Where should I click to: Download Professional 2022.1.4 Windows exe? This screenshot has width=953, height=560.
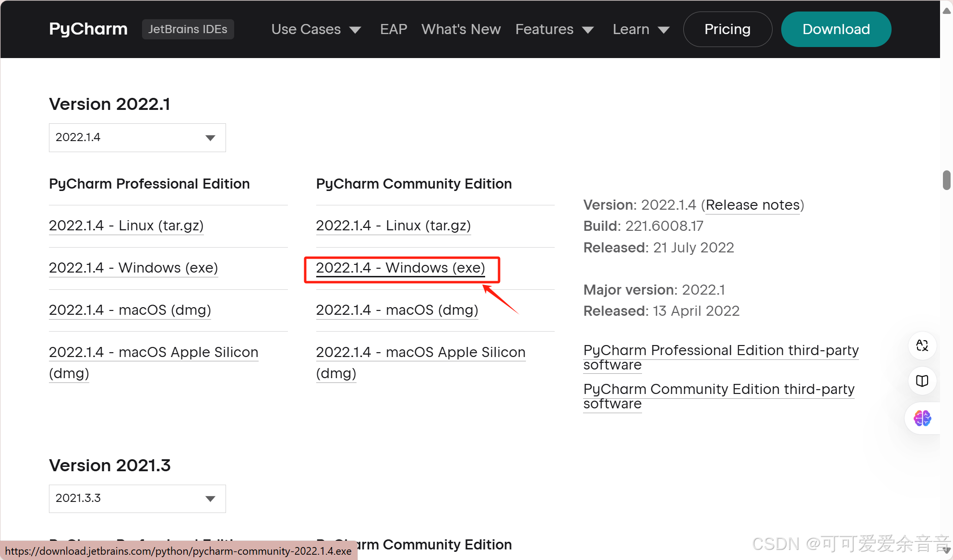point(133,268)
